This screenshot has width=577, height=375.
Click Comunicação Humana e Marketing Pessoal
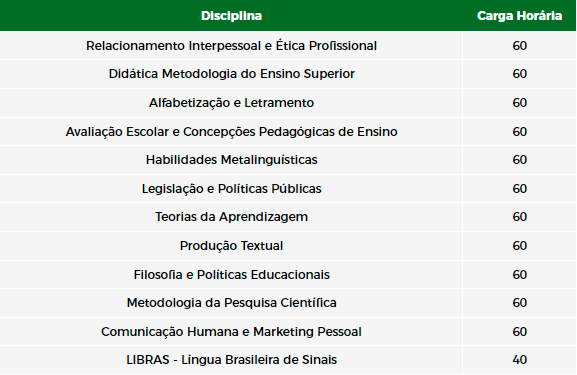tap(231, 332)
